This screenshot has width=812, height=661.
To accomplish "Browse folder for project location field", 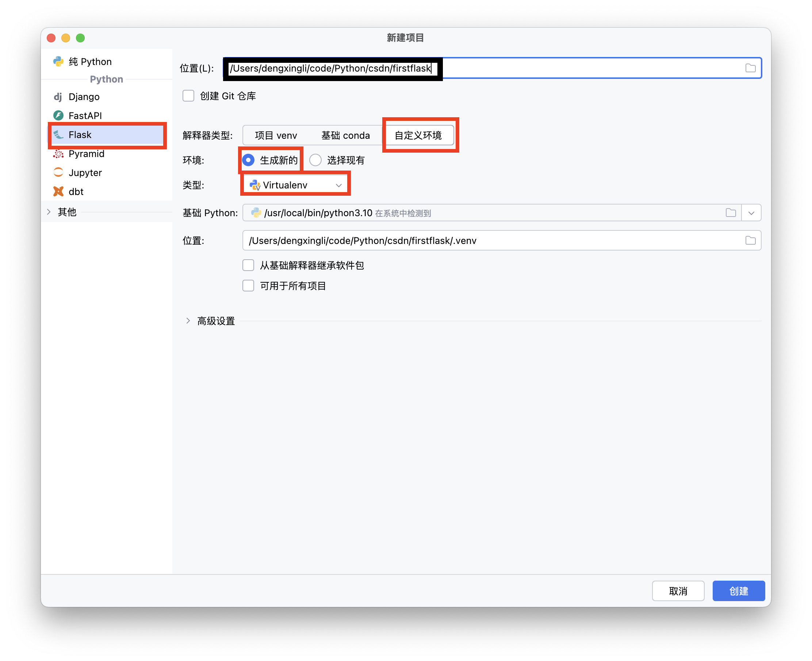I will click(x=750, y=68).
